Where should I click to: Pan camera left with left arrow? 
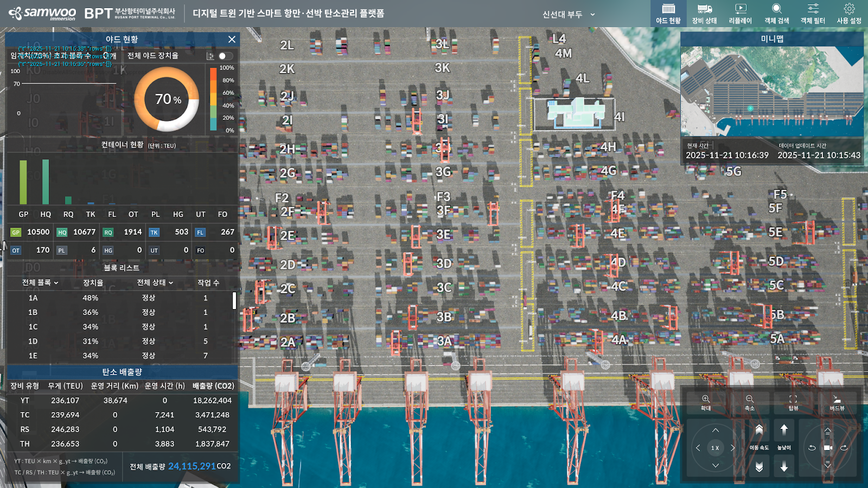tap(698, 448)
